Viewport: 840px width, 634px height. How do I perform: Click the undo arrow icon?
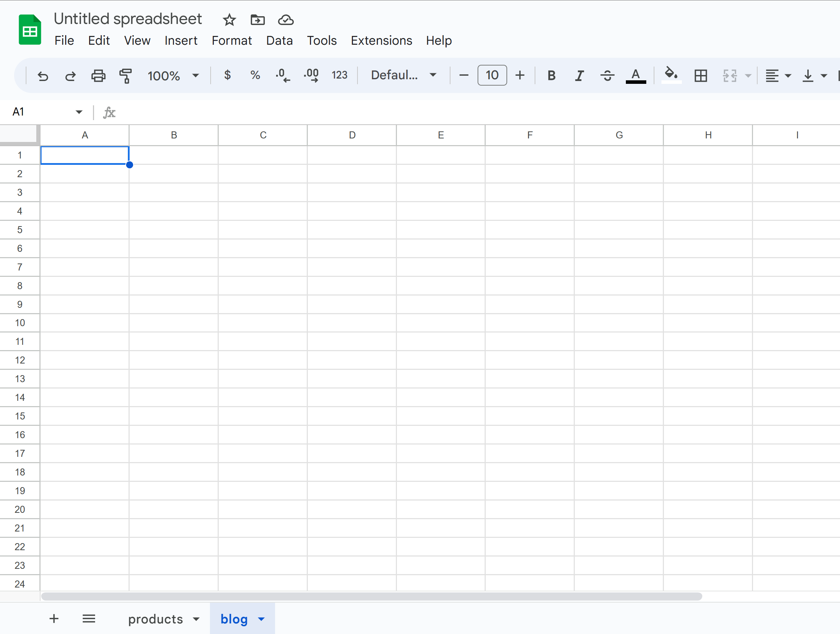point(43,76)
